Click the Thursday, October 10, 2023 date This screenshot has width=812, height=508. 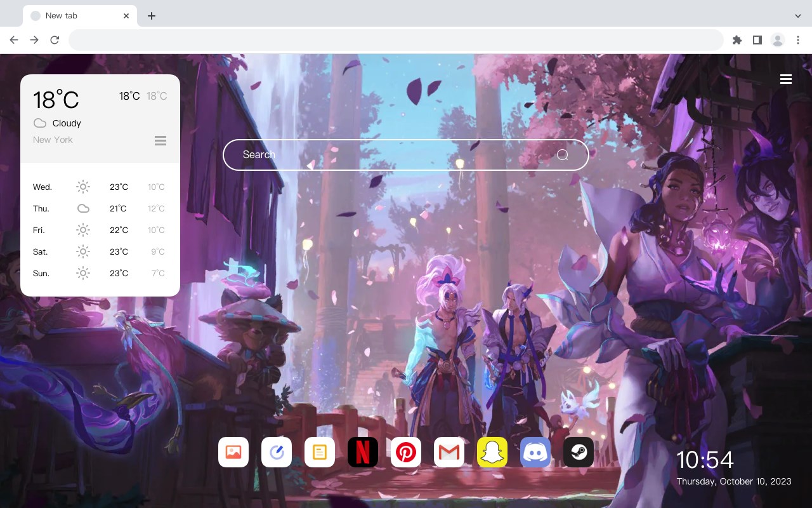[x=734, y=481]
